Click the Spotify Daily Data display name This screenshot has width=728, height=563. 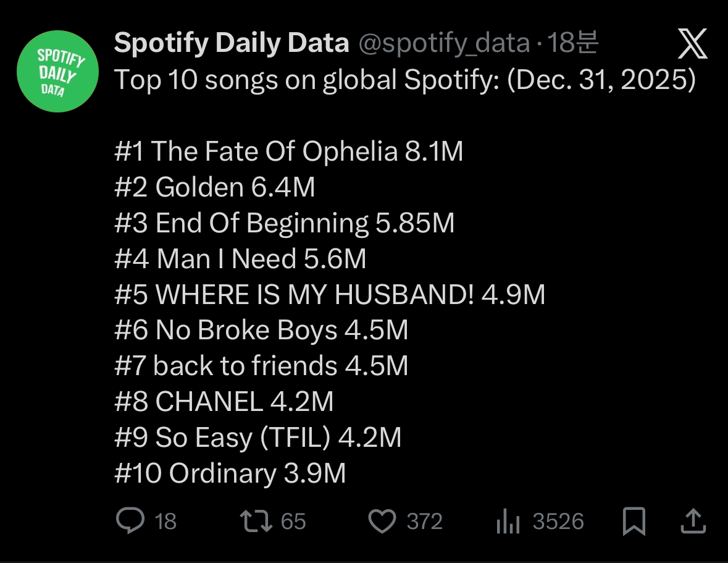232,43
